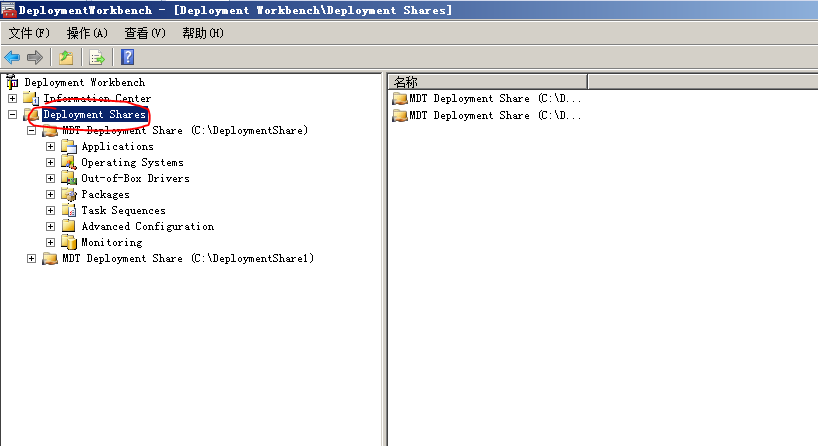Screen dimensions: 818x446
Task: Expand the Monitoring node
Action: pos(50,243)
